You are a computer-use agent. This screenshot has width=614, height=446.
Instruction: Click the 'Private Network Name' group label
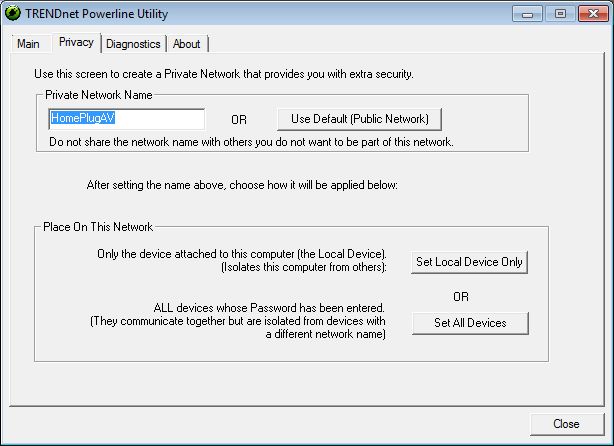click(x=99, y=95)
